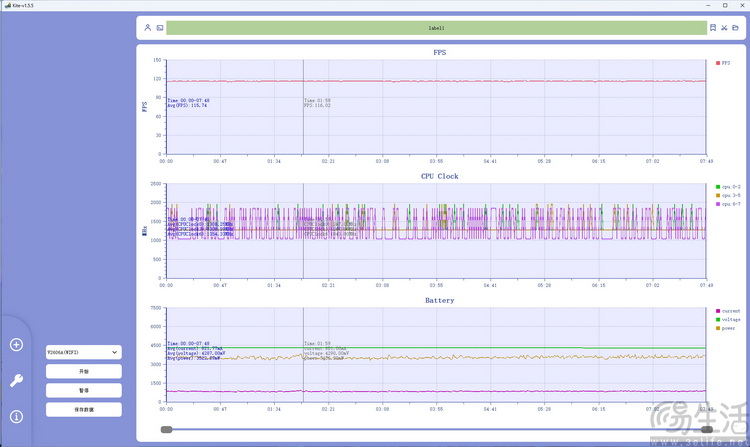Viewport: 750px width, 447px height.
Task: Open the V2606A (WIFI) device dropdown
Action: coord(84,352)
